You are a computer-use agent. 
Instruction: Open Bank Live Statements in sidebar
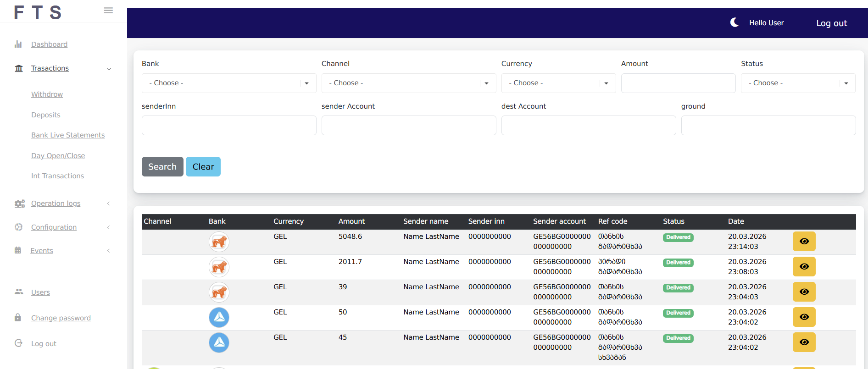coord(68,135)
